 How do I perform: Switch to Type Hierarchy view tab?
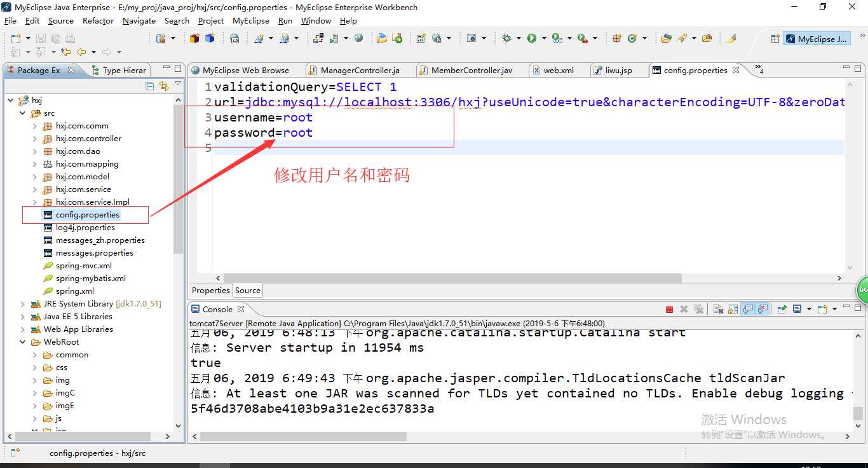click(x=118, y=70)
